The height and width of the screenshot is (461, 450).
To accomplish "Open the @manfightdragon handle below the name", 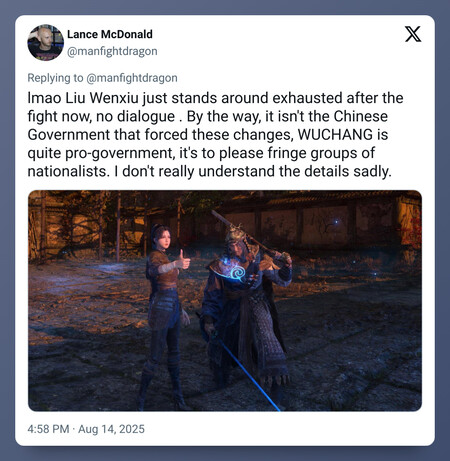I will [x=112, y=51].
